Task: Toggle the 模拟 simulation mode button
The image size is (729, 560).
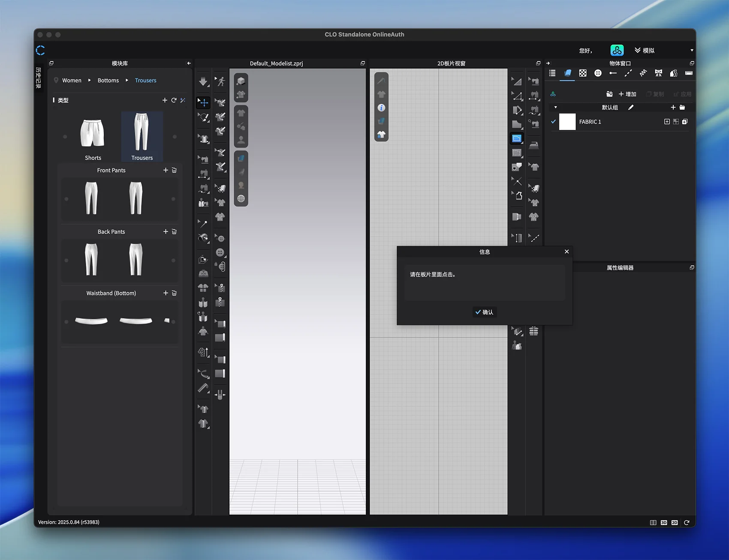Action: [x=645, y=51]
